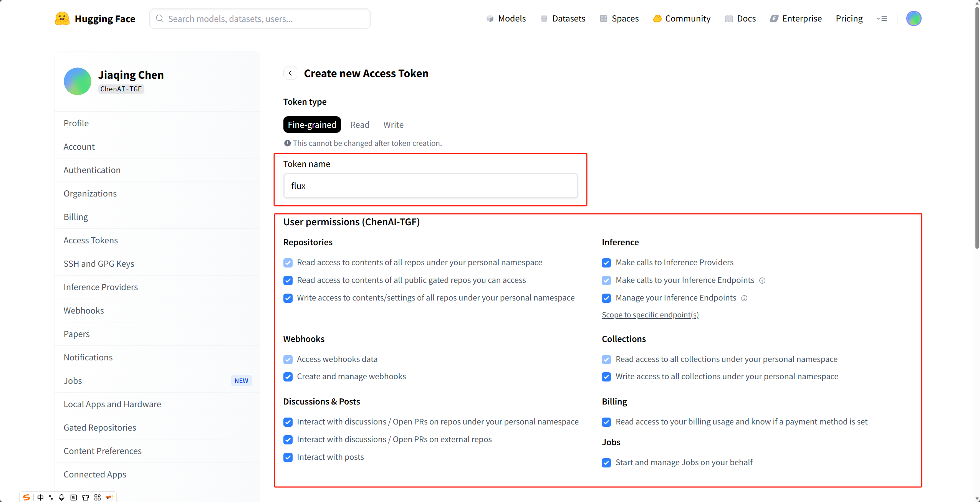Go to Access Tokens in sidebar
This screenshot has width=980, height=502.
click(91, 240)
